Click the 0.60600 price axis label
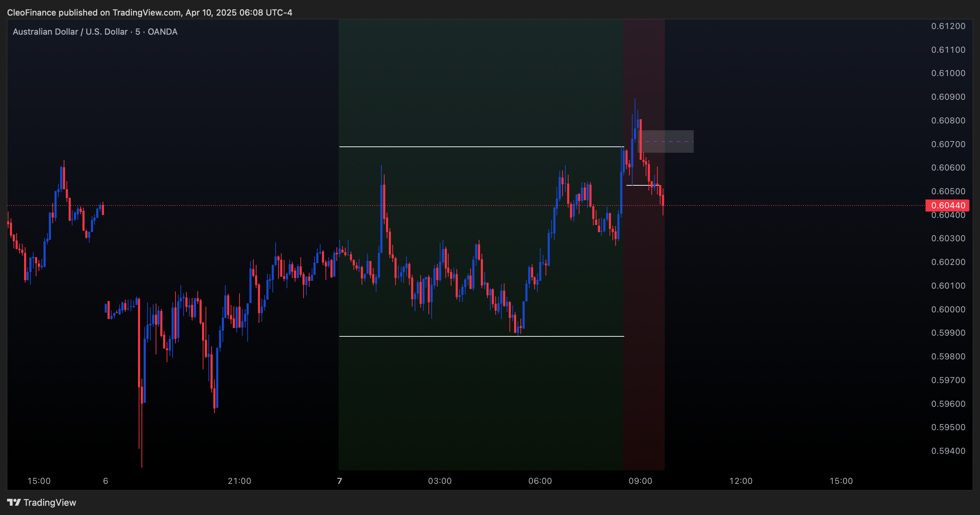Image resolution: width=980 pixels, height=515 pixels. (x=948, y=168)
